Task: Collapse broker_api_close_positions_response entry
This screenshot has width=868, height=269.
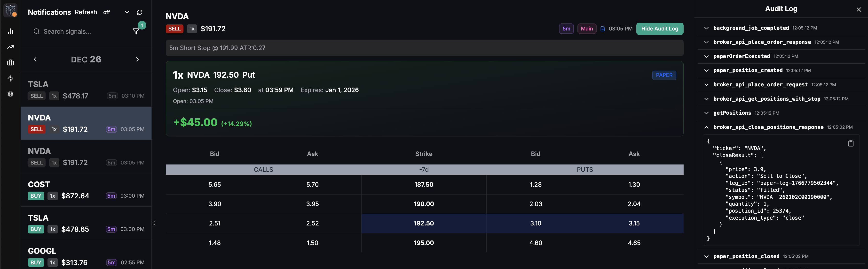Action: click(781, 127)
